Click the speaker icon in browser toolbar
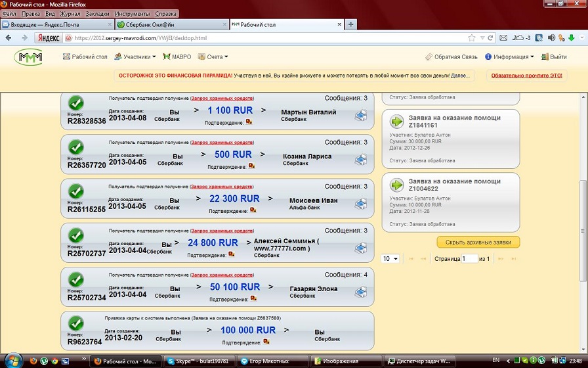Viewport: 588px width, 368px height. [551, 38]
